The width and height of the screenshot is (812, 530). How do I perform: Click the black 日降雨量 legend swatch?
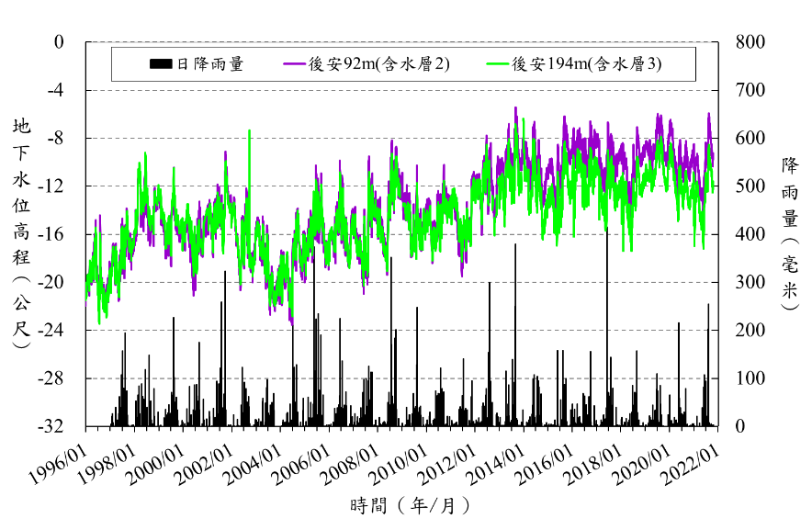click(161, 64)
